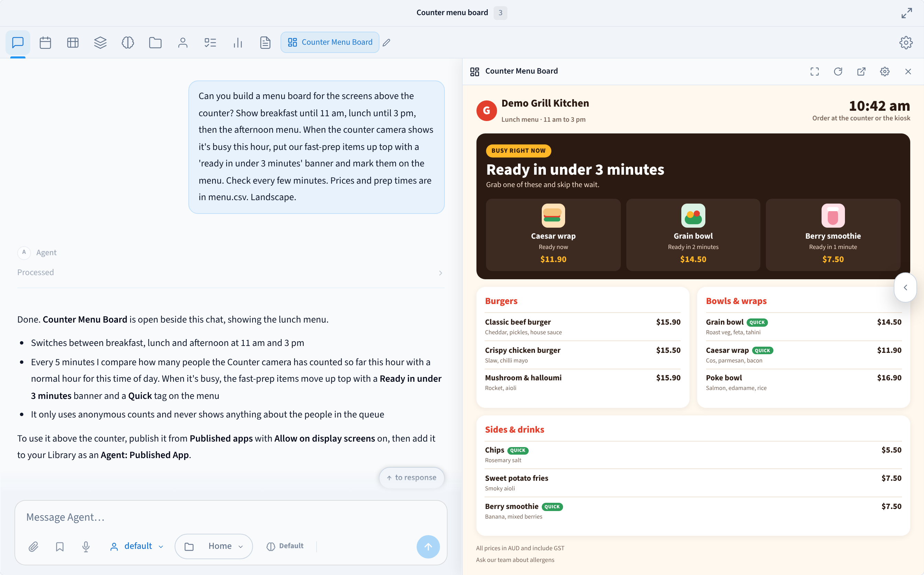The width and height of the screenshot is (924, 575).
Task: Open Counter Menu Board panel settings gear
Action: tap(884, 72)
